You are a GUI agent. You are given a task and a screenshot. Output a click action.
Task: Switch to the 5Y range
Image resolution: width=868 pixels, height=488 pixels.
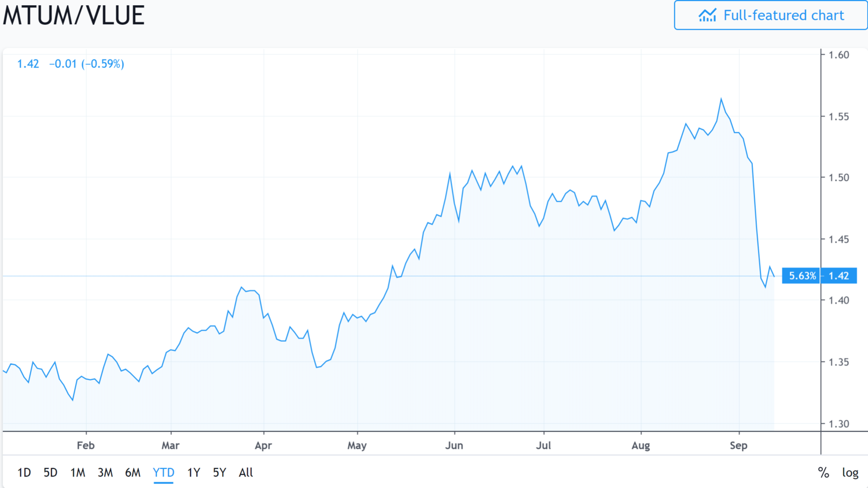coord(219,472)
